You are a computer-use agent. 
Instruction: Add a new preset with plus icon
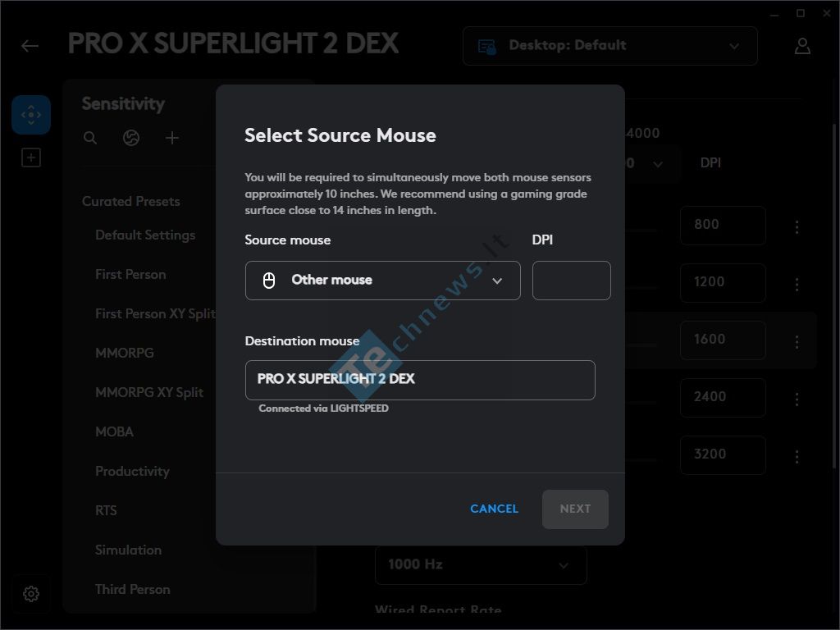click(x=172, y=138)
